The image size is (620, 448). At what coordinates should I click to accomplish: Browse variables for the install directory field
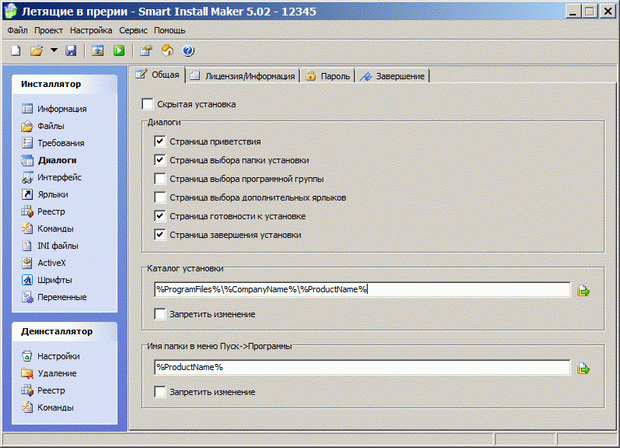584,290
